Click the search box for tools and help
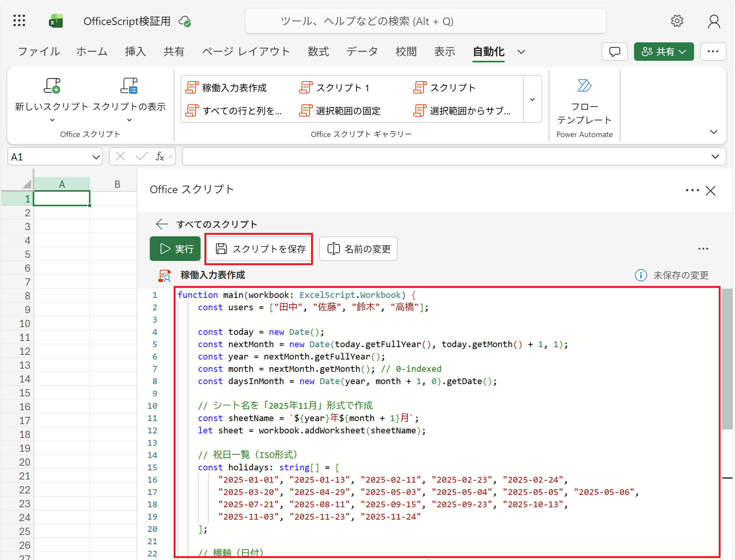Viewport: 736px width, 560px height. pos(425,21)
